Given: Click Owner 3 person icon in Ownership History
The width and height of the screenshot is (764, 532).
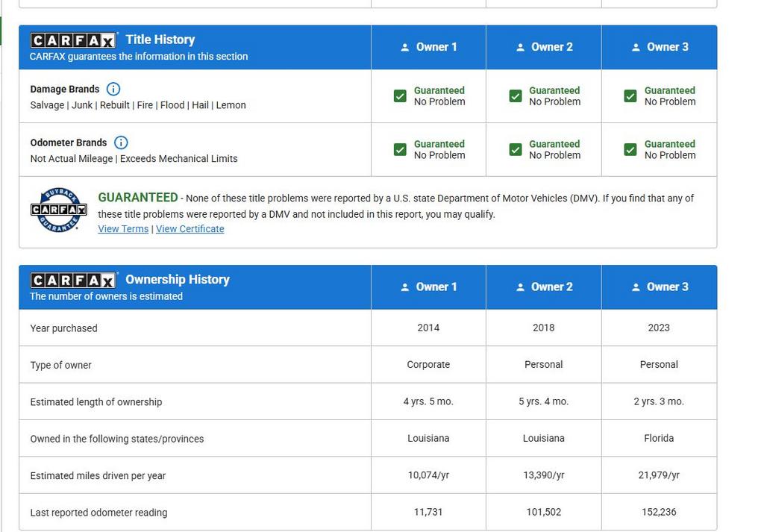Looking at the screenshot, I should click(636, 287).
